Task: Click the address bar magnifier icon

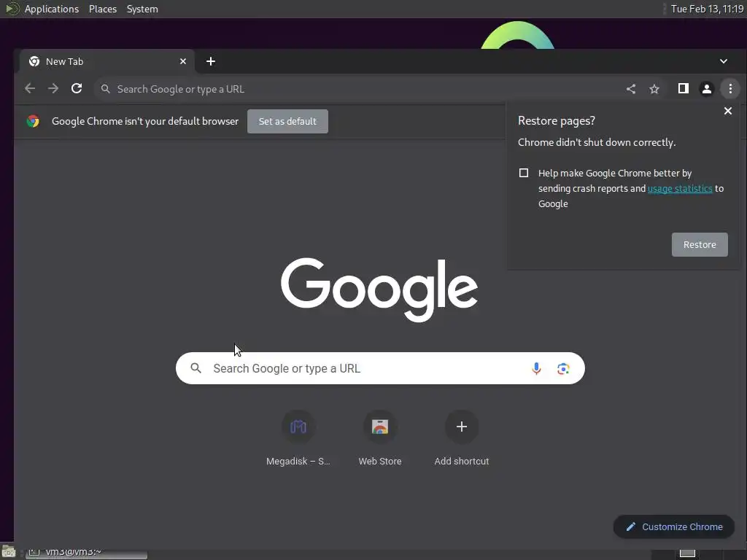Action: pyautogui.click(x=106, y=89)
